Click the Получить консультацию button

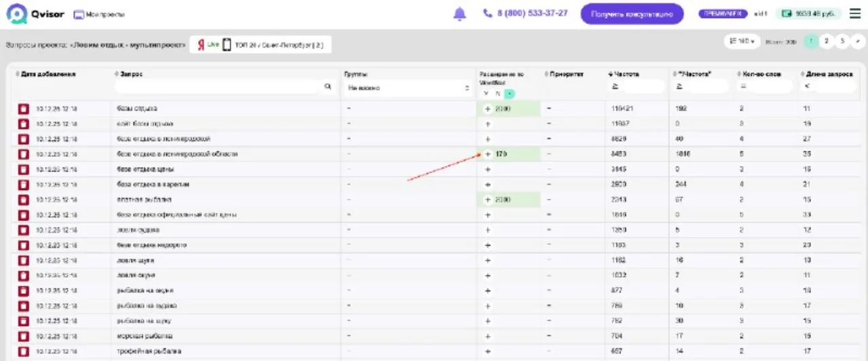[x=632, y=14]
